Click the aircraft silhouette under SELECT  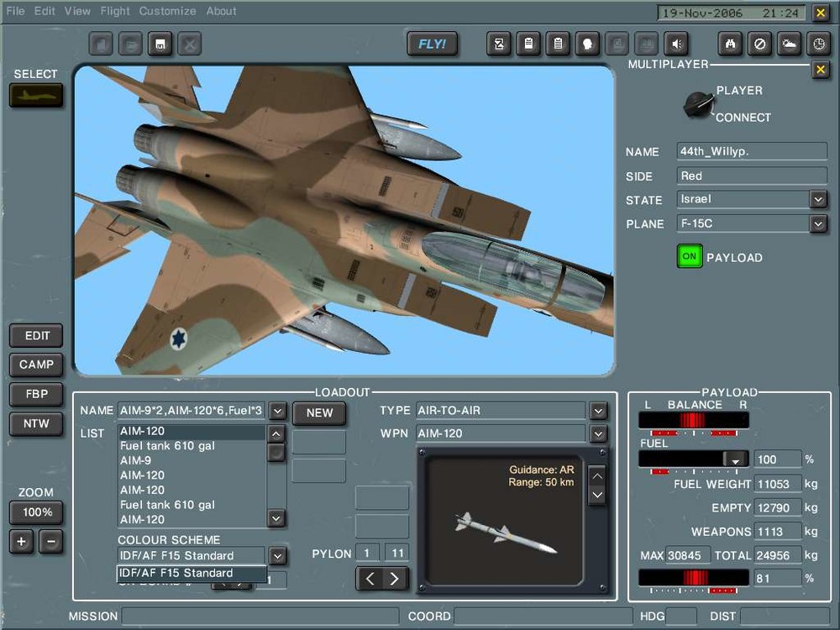click(x=35, y=95)
